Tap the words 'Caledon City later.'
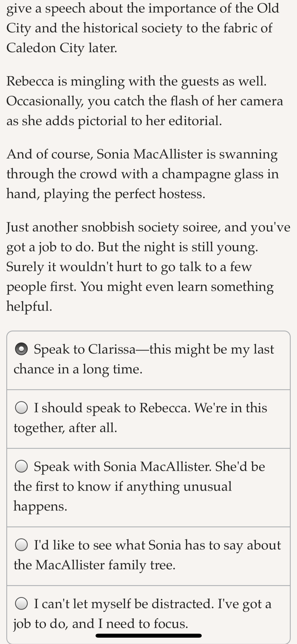The width and height of the screenshot is (297, 644). point(62,48)
